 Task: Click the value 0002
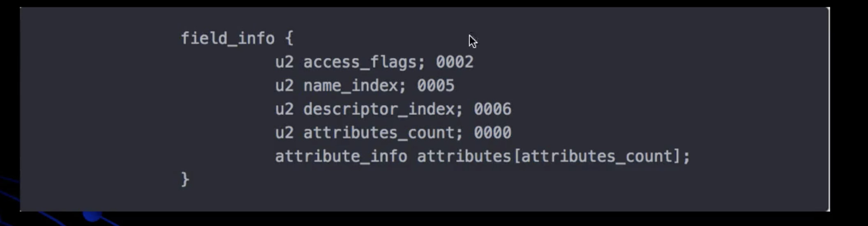pos(455,62)
